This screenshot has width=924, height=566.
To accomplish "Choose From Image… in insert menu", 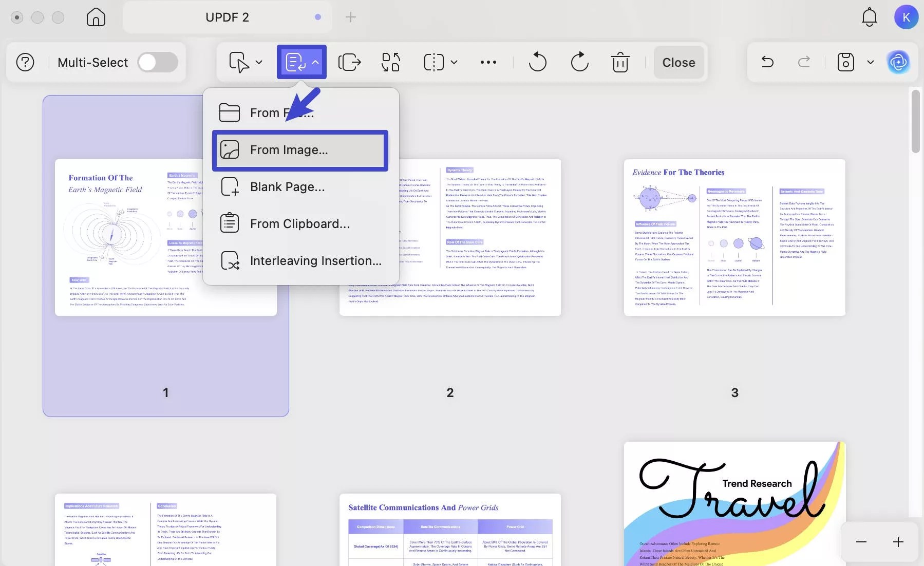I will coord(300,150).
